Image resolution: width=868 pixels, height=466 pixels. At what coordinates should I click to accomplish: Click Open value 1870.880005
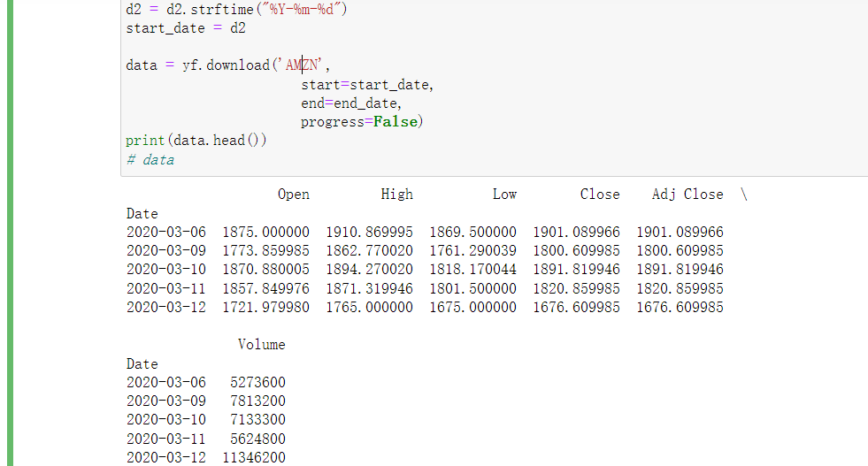(265, 270)
